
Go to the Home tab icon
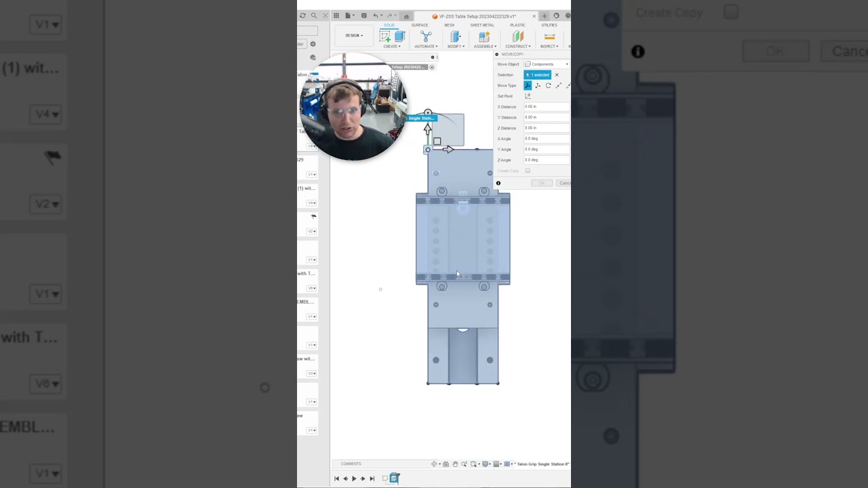pos(406,16)
